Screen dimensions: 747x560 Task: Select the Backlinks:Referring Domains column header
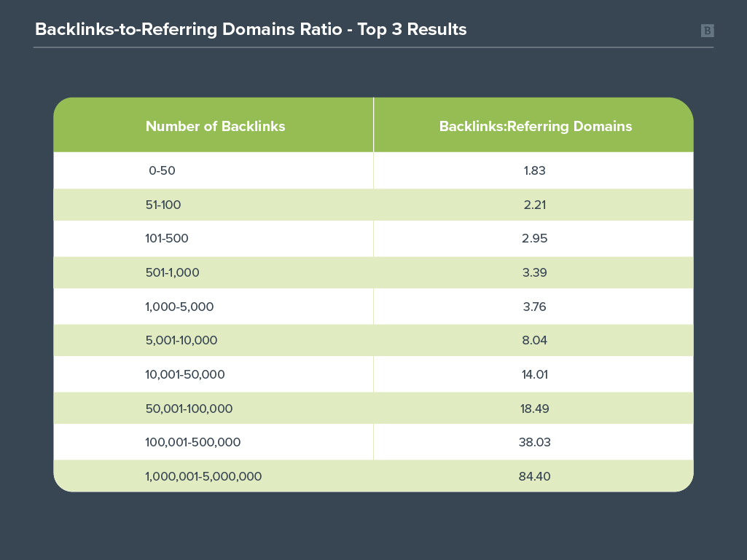tap(535, 126)
